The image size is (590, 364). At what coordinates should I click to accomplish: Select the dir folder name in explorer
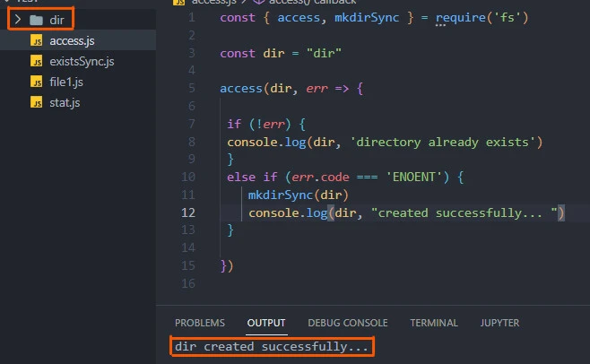click(56, 19)
